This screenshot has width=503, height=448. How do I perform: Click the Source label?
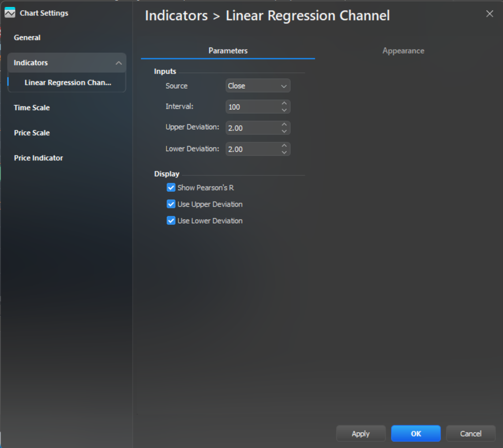pyautogui.click(x=176, y=86)
